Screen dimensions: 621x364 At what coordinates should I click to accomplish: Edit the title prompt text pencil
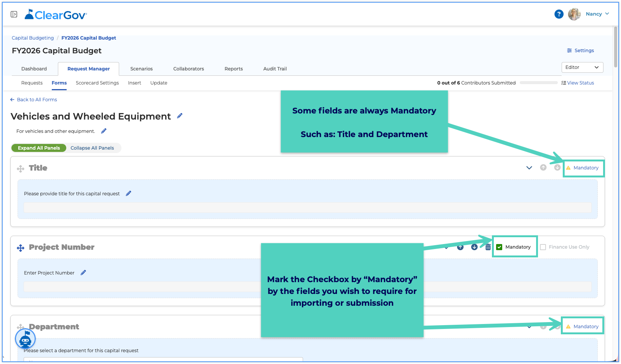(x=128, y=193)
